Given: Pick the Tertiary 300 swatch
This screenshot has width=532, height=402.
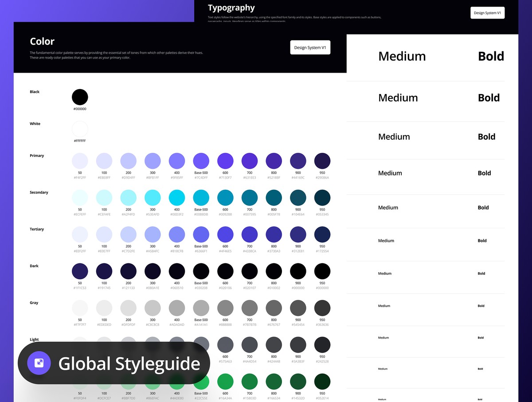Looking at the screenshot, I should (x=153, y=234).
